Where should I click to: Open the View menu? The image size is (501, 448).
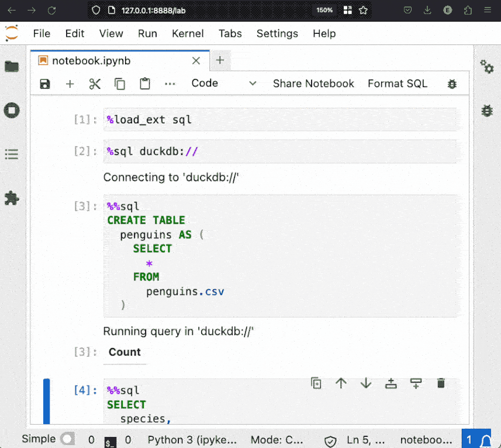(111, 33)
